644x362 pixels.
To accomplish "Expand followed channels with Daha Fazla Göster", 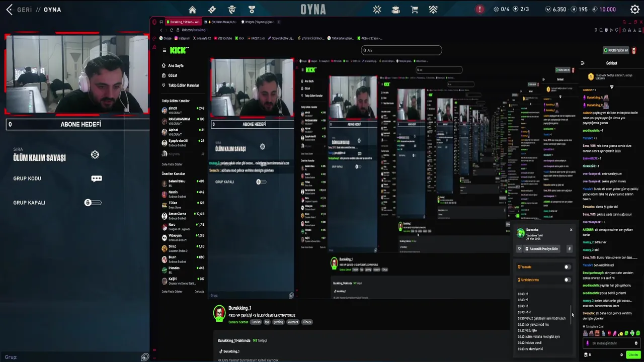I will [172, 164].
